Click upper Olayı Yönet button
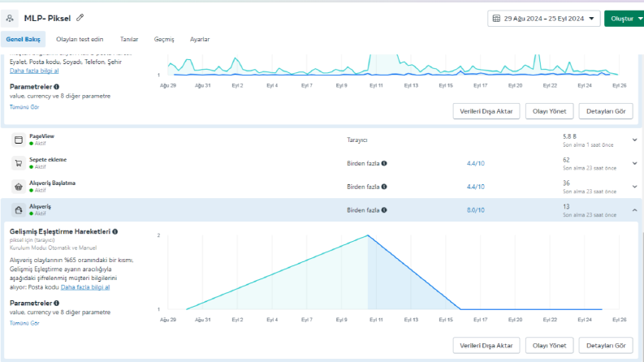 click(549, 111)
